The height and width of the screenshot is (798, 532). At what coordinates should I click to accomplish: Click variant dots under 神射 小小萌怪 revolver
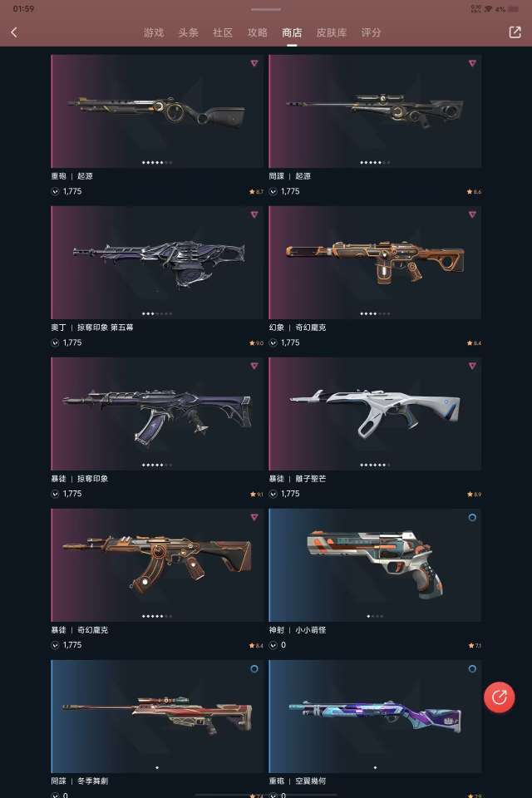click(375, 616)
